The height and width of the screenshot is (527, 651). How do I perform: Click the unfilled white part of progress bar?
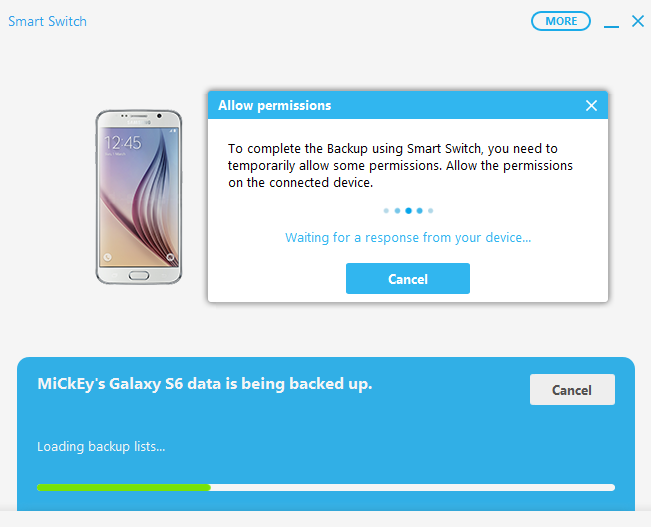[413, 487]
